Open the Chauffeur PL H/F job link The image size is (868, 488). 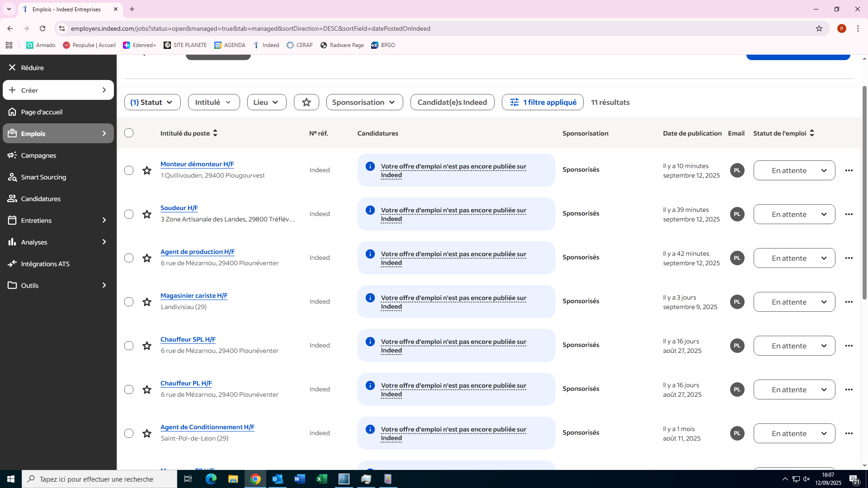pos(186,383)
